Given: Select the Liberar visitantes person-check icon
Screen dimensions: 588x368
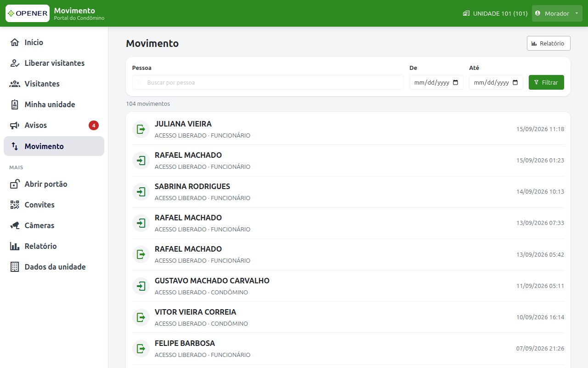Looking at the screenshot, I should point(15,63).
